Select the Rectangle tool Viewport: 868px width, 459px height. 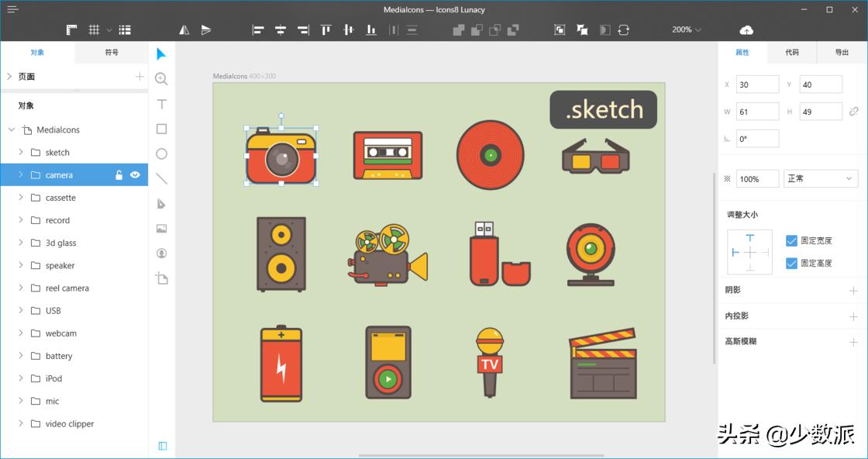(x=161, y=129)
